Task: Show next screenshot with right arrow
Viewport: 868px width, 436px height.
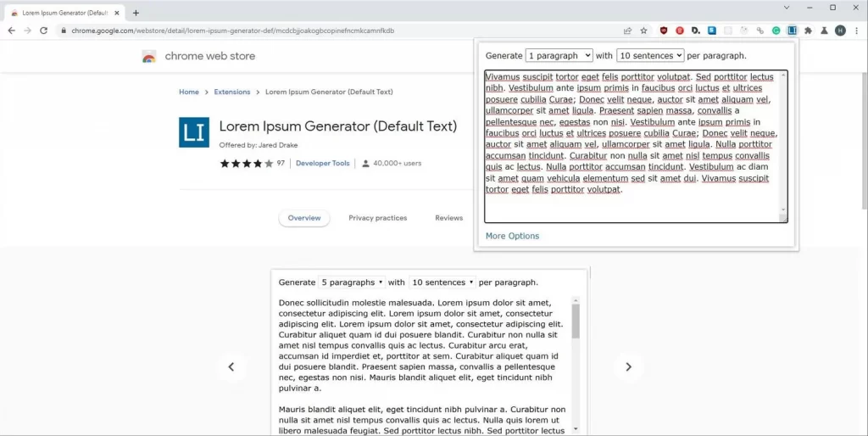Action: coord(628,366)
